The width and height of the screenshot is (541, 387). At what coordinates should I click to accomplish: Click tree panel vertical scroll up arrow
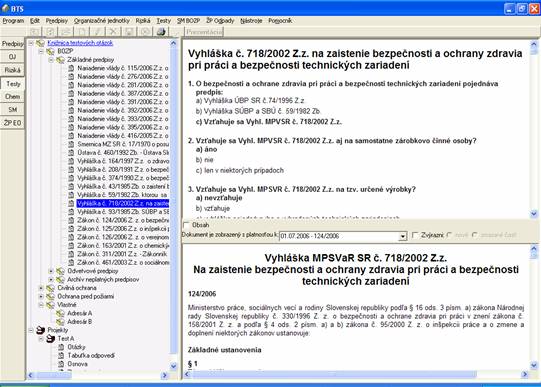(x=173, y=43)
